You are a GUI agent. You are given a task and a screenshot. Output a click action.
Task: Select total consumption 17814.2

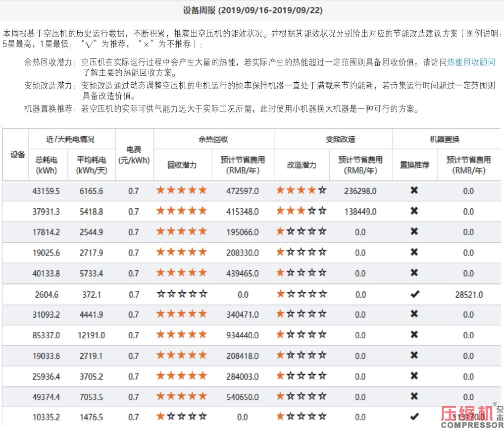(46, 232)
